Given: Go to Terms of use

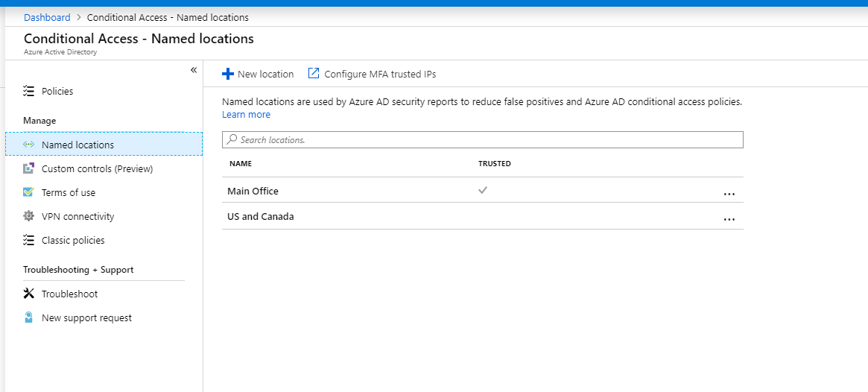Looking at the screenshot, I should coord(104,192).
